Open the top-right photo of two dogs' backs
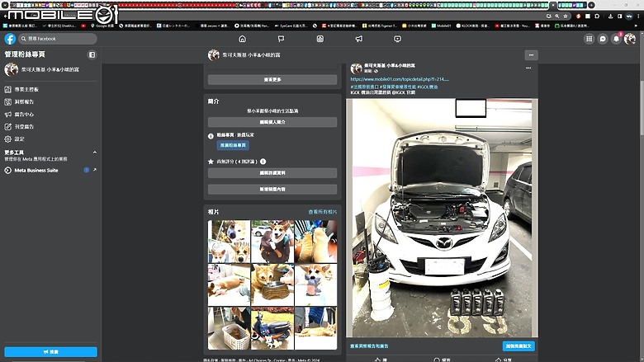 [x=316, y=242]
